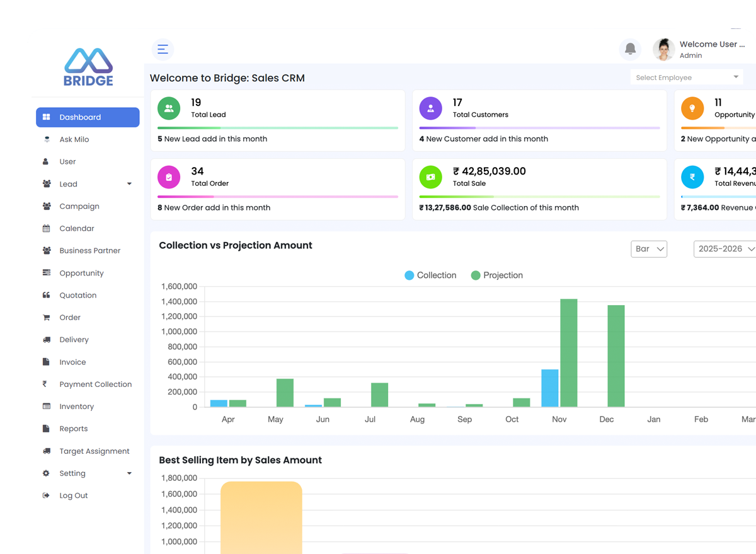Go to Payment Collection in sidebar
The image size is (756, 554).
coord(95,384)
